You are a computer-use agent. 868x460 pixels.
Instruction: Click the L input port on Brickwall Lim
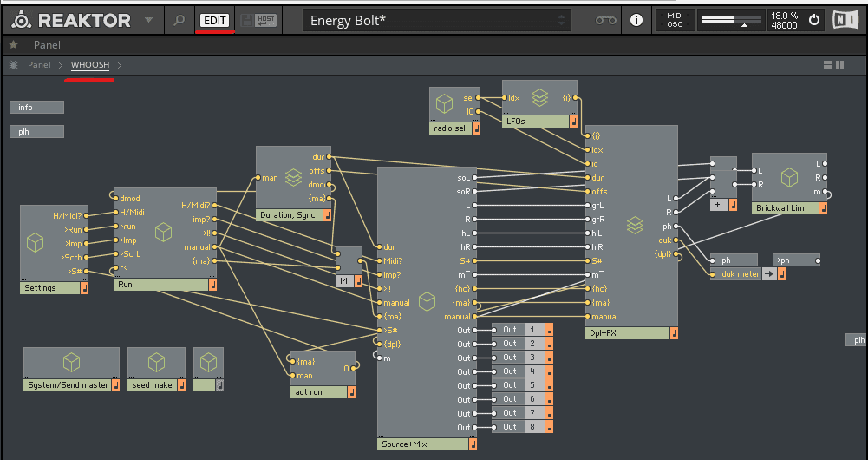pos(754,171)
